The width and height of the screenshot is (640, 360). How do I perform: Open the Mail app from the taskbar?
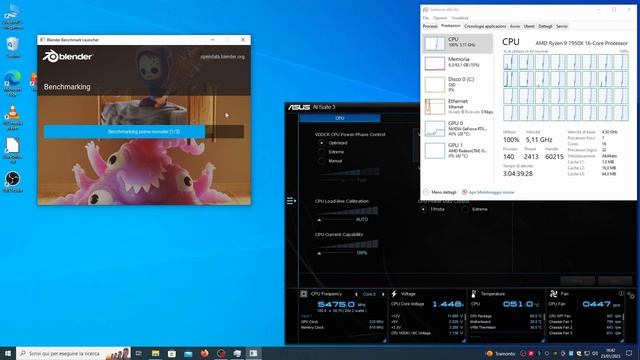pos(188,353)
